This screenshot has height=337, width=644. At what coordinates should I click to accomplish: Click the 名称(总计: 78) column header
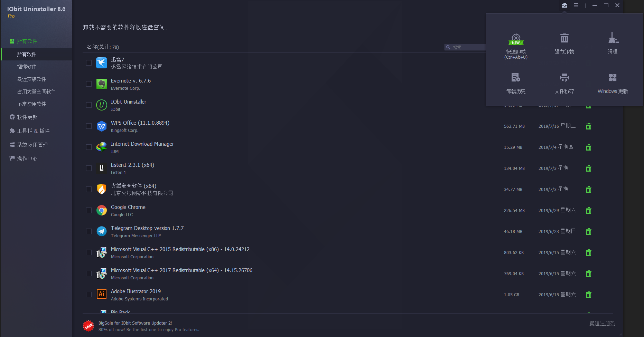(103, 47)
